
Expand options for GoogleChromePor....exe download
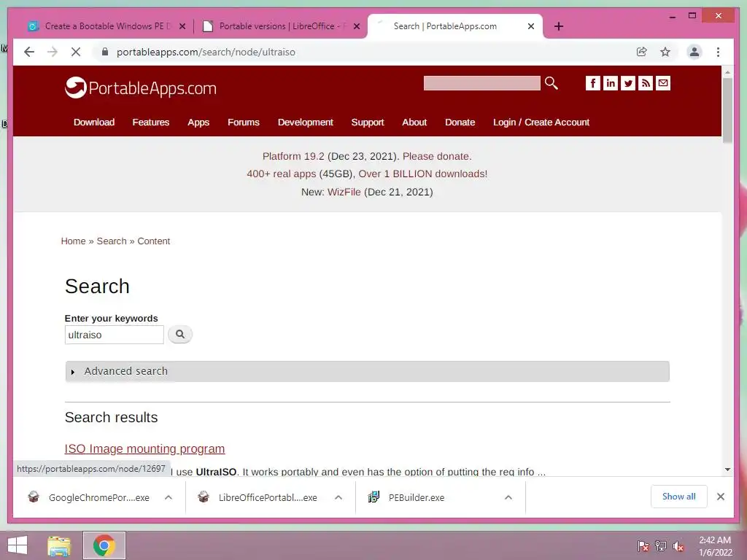(169, 497)
